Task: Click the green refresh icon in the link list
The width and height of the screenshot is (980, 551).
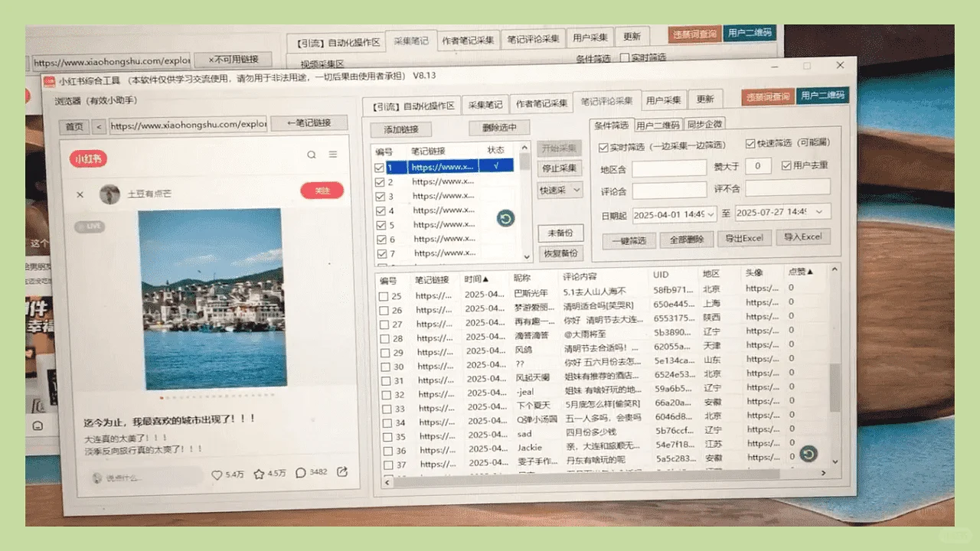Action: coord(505,218)
